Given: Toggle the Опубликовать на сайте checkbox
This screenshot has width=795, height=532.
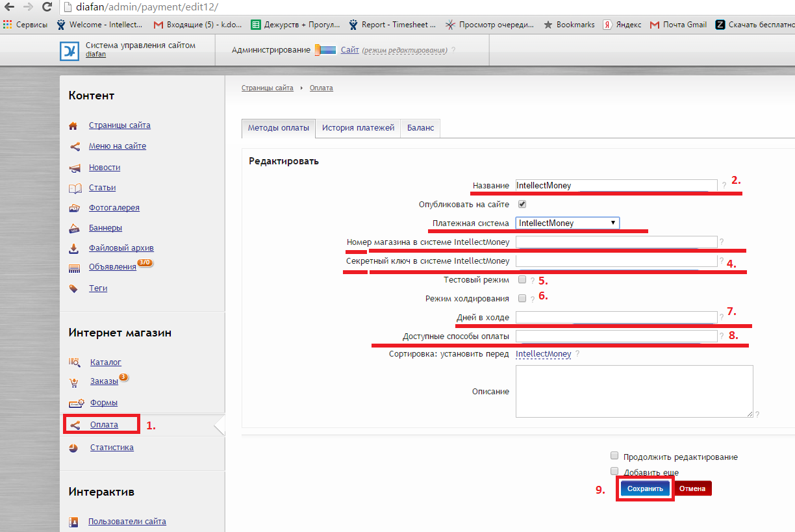Looking at the screenshot, I should coord(522,204).
